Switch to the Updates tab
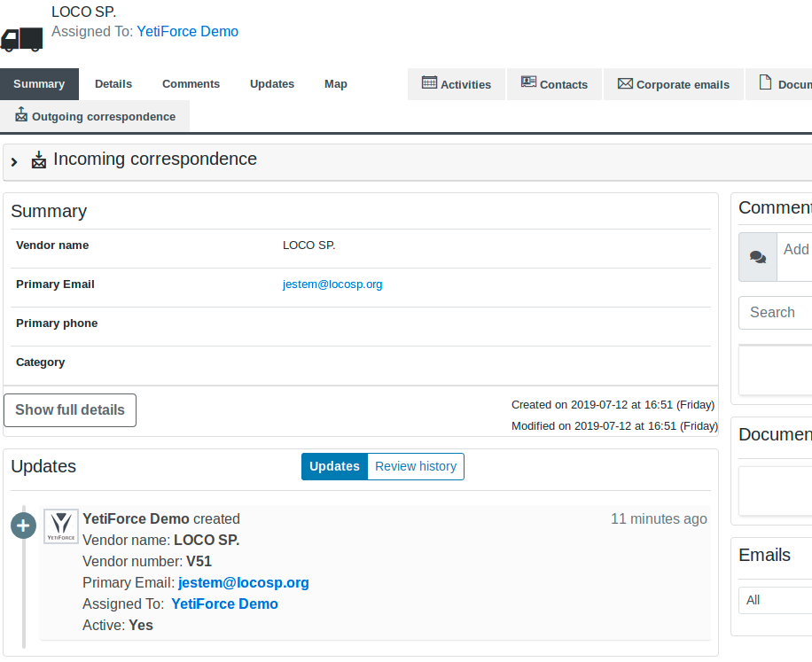This screenshot has width=812, height=662. [272, 84]
